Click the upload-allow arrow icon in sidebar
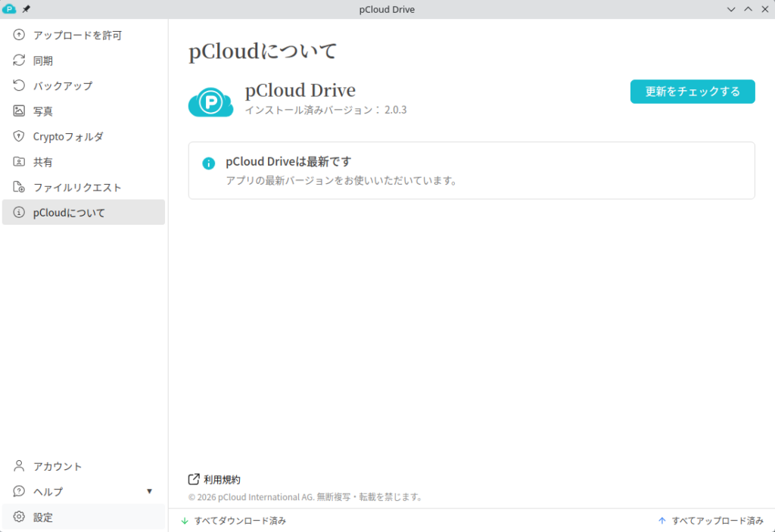 [x=20, y=35]
